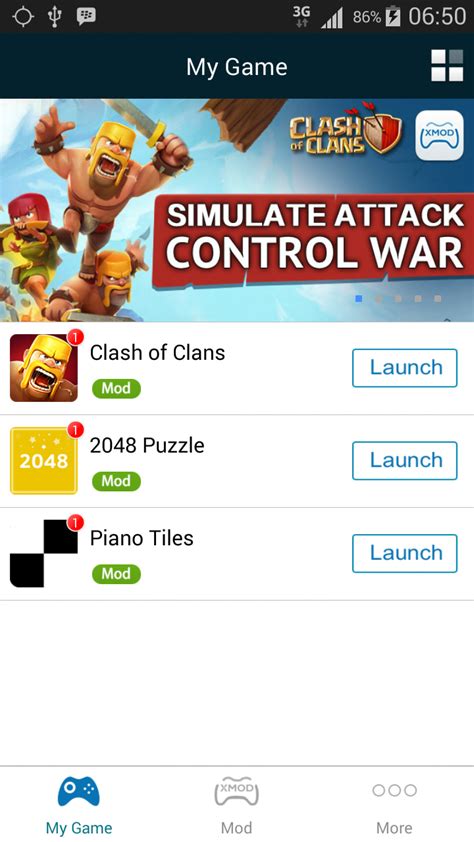This screenshot has height=842, width=474.
Task: Select the third banner page indicator dot
Action: 398,299
